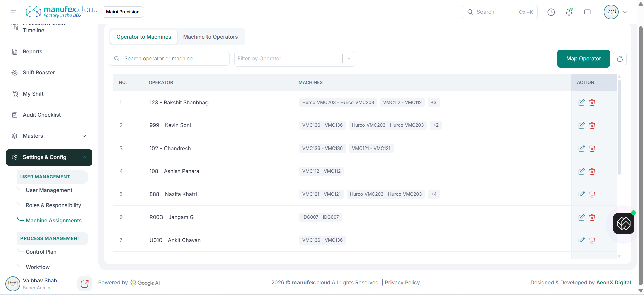
Task: Select the Operator to Machines tab
Action: coord(143,37)
